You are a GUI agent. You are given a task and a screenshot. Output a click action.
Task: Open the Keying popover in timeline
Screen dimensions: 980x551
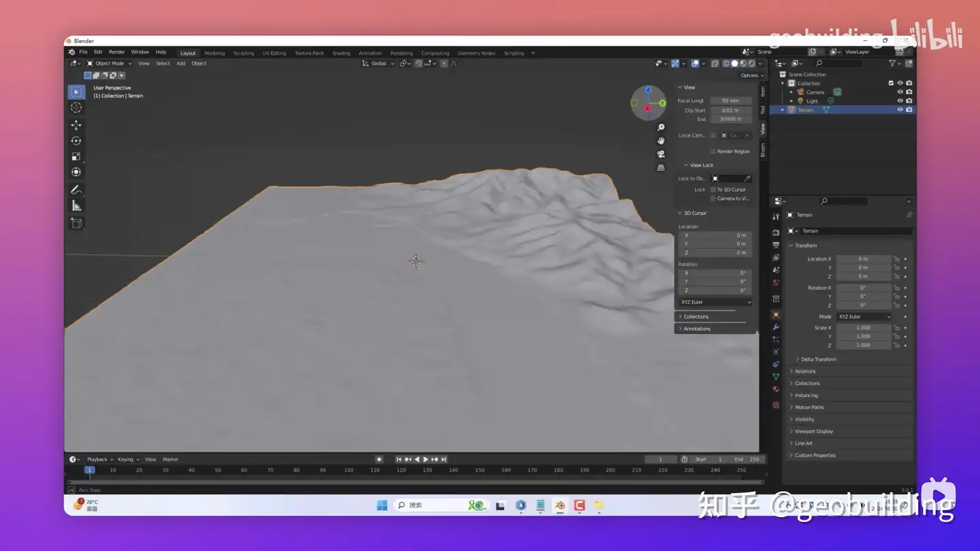[x=128, y=459]
